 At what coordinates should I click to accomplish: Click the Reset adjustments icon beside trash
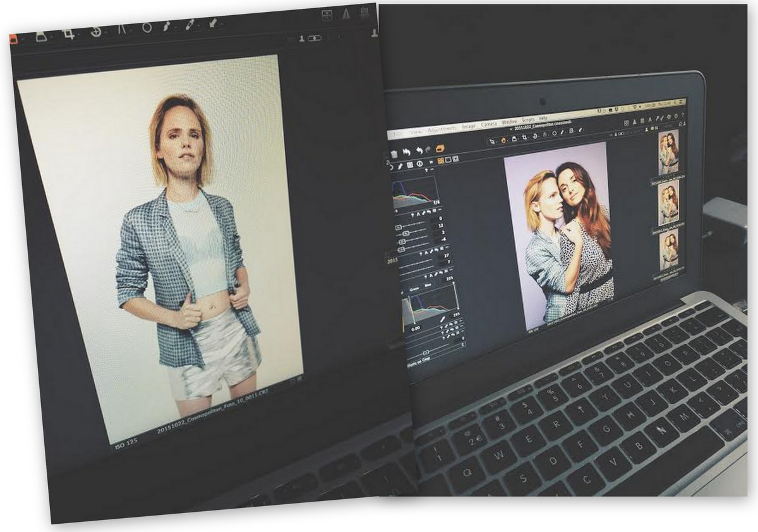pyautogui.click(x=406, y=152)
